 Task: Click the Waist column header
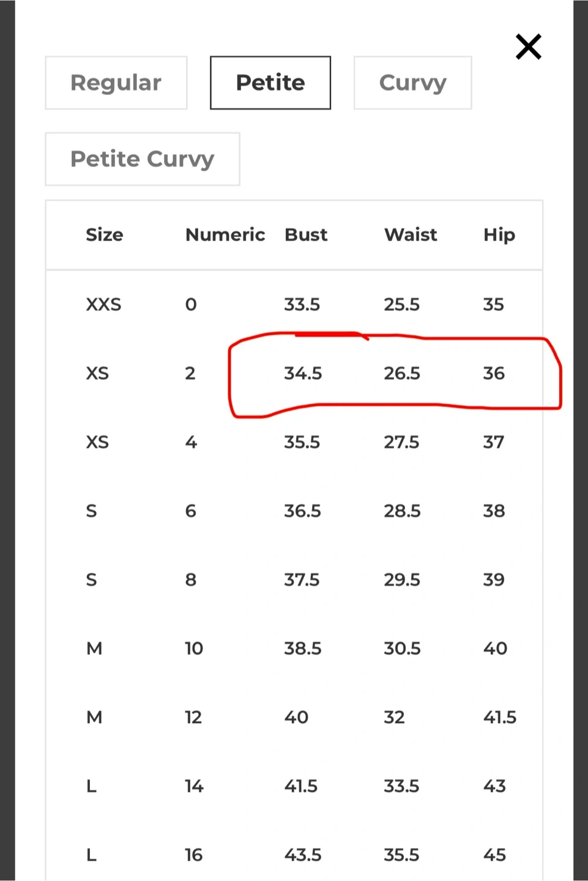point(411,235)
